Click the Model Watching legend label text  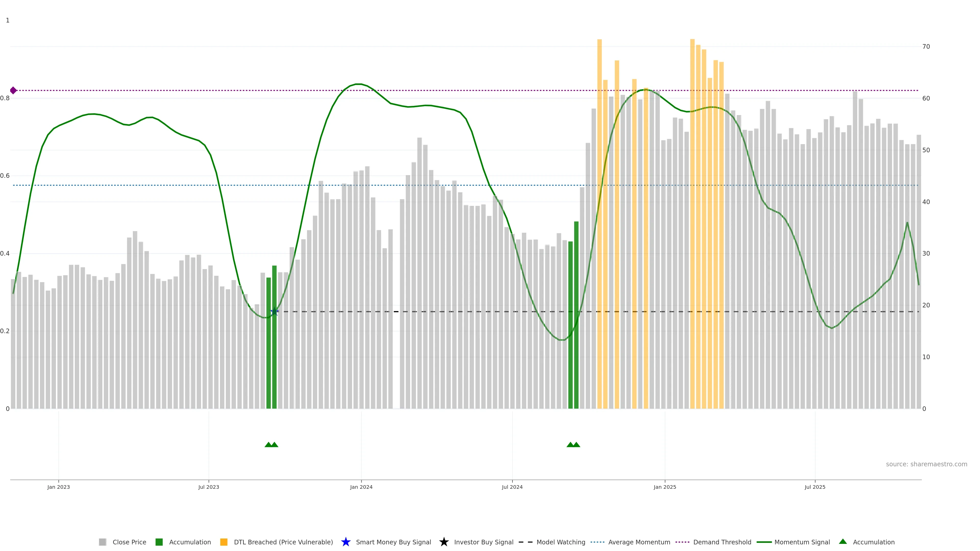pyautogui.click(x=561, y=542)
